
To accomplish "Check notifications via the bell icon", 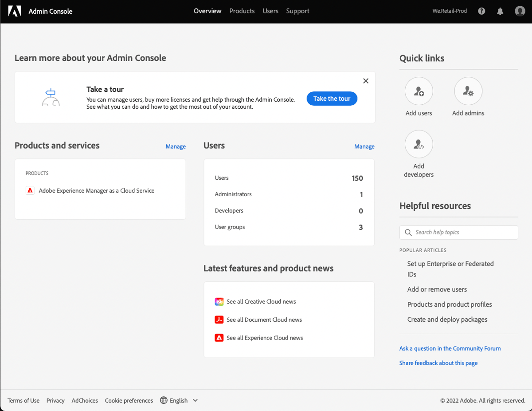I will (x=500, y=11).
